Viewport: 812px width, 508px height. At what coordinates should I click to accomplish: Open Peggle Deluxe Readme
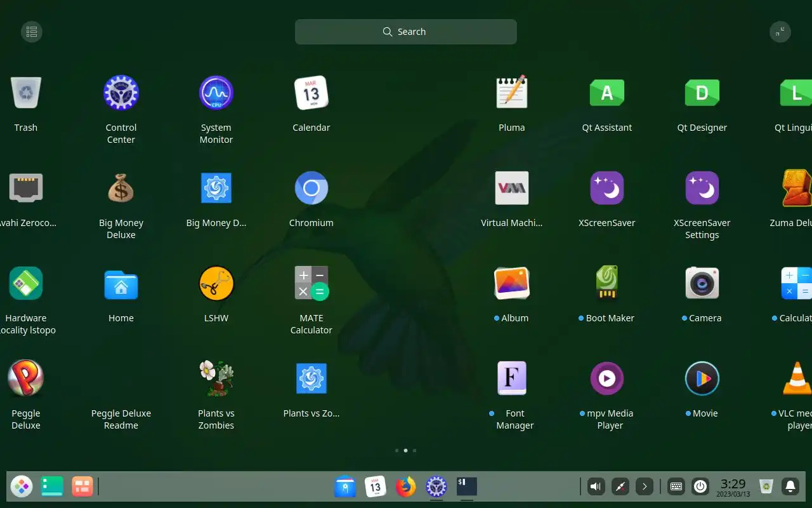[121, 419]
